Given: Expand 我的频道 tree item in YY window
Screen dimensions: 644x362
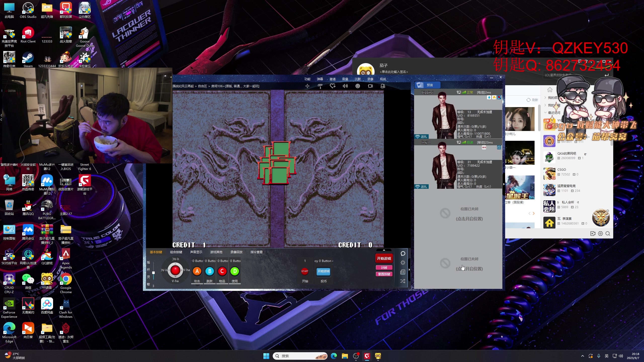Looking at the screenshot, I should click(545, 98).
